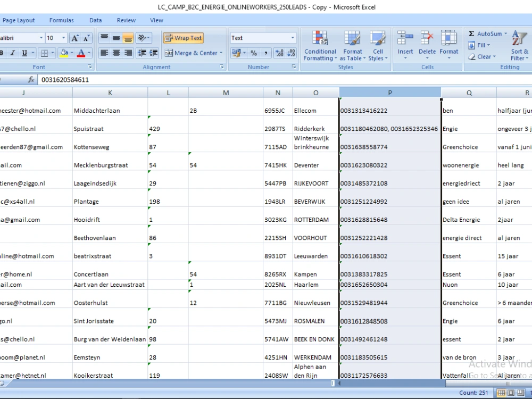Select column O header
532x399 pixels.
point(316,93)
